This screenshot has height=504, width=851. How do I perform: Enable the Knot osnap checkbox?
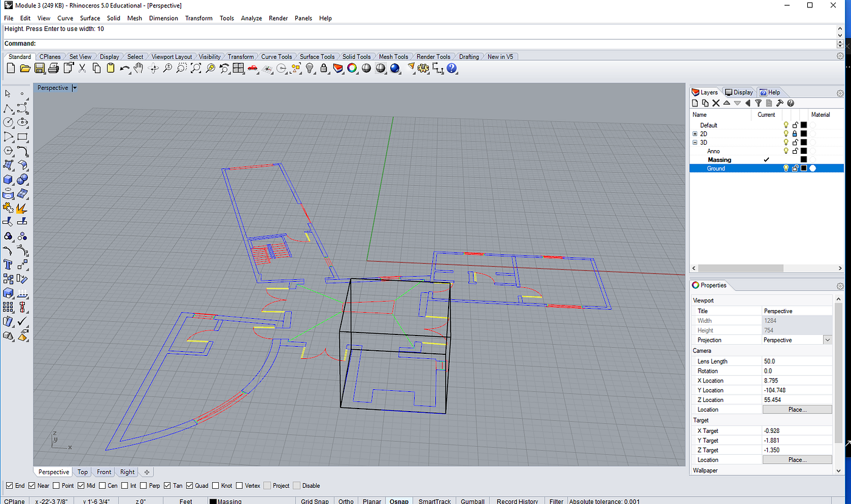coord(216,486)
